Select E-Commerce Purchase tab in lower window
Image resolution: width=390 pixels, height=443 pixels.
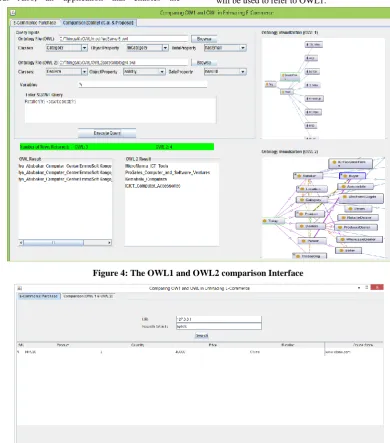pyautogui.click(x=39, y=296)
